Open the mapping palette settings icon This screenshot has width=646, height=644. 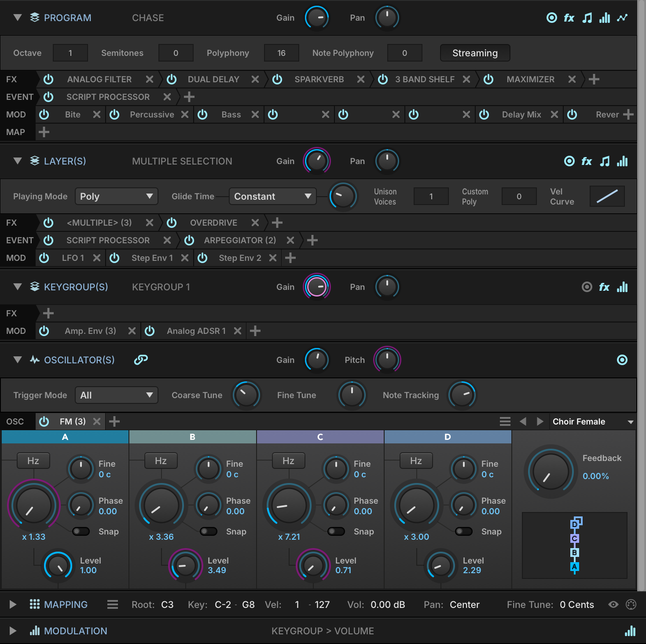(631, 604)
